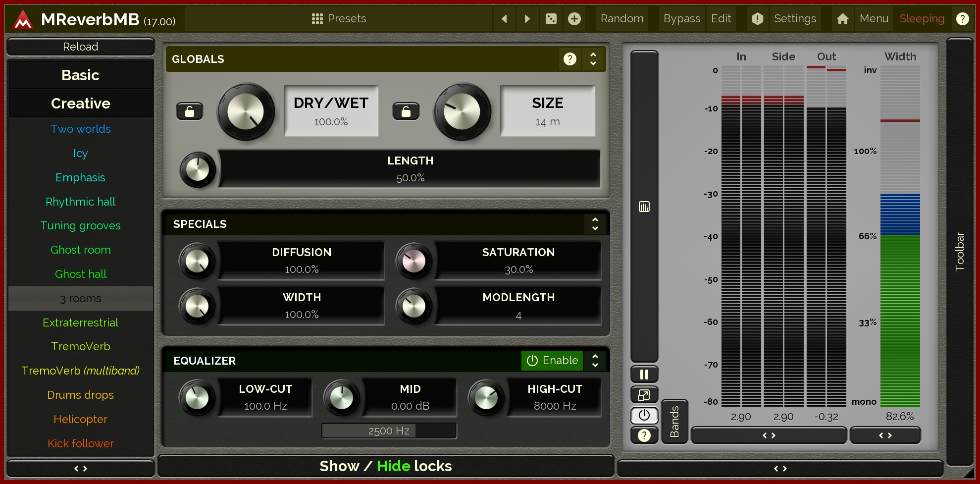This screenshot has width=980, height=484.
Task: Click the Globals help question mark icon
Action: (569, 59)
